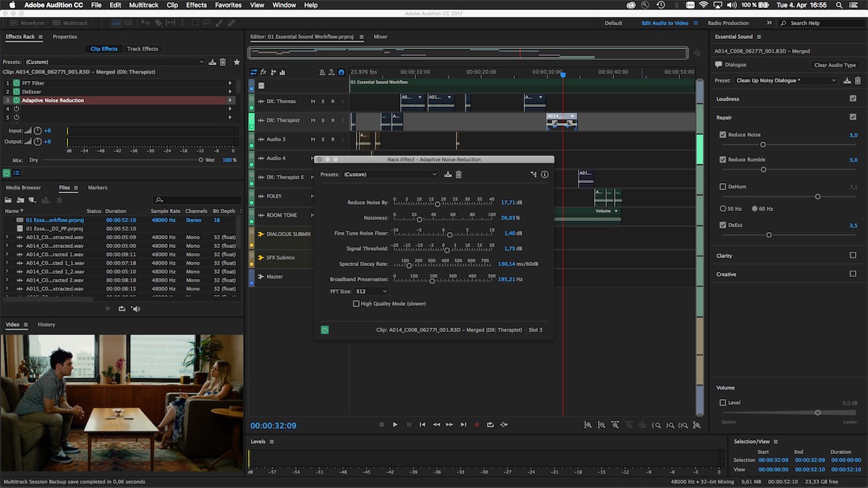Toggle the metronome icon above the tracks
Viewport: 868px width, 488px height.
(320, 72)
